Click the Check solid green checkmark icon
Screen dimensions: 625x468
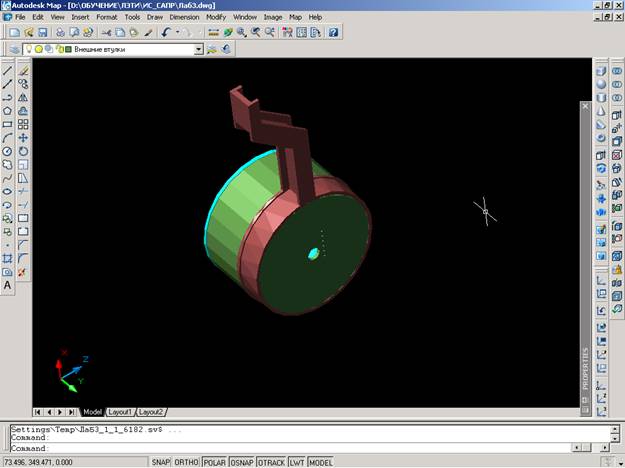point(617,309)
